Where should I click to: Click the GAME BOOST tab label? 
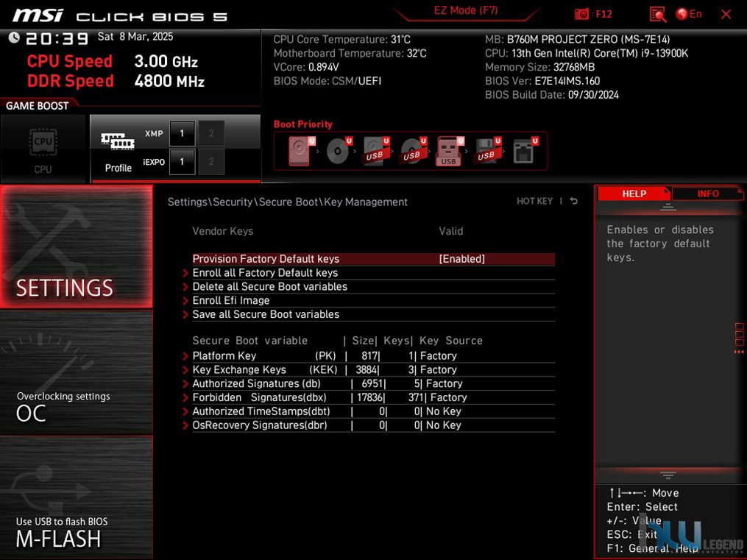click(37, 106)
